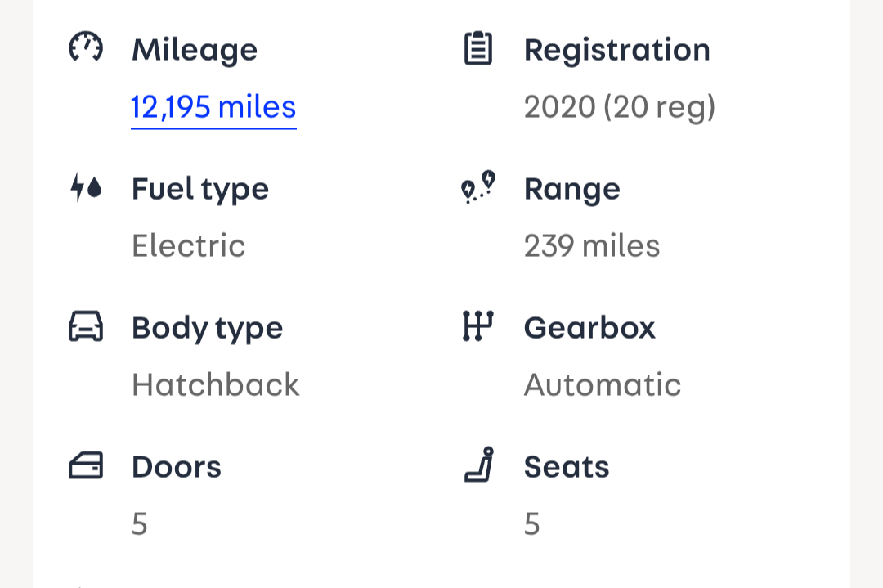Select the Fuel type heading
883x588 pixels.
(x=200, y=189)
